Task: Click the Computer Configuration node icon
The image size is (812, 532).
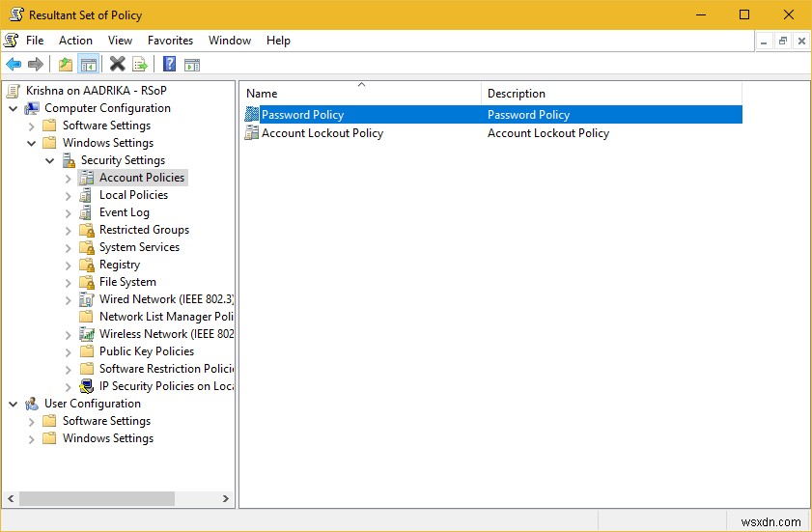Action: (x=32, y=108)
